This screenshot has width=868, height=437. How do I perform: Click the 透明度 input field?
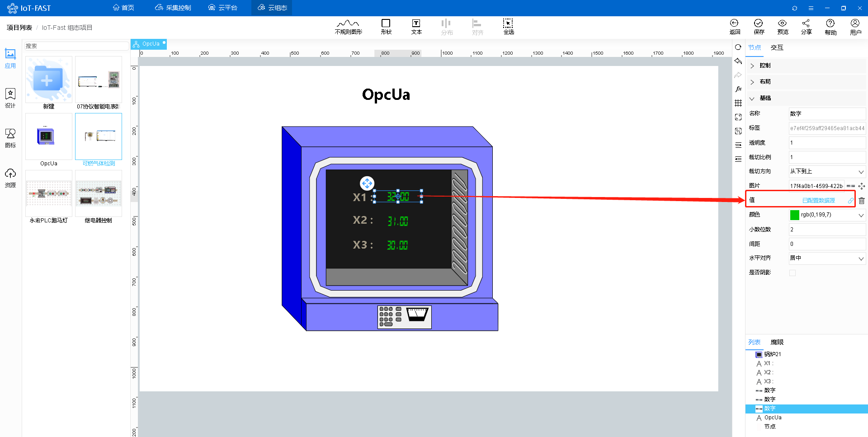point(827,143)
